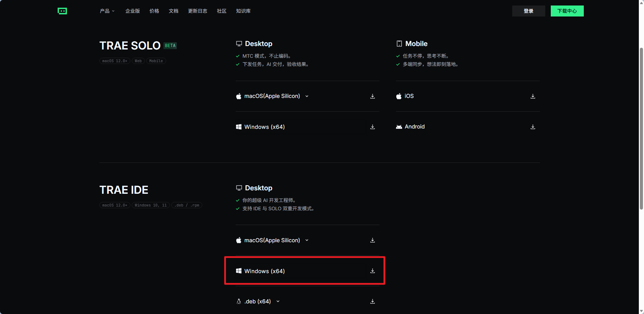644x314 pixels.
Task: Click Windows 10, 11 tag
Action: [151, 205]
